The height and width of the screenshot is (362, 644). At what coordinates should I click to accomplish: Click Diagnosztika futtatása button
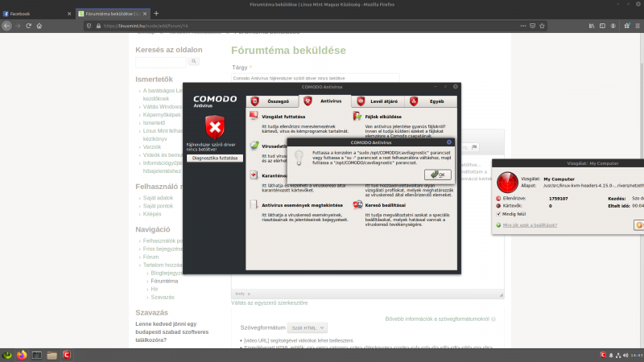point(215,158)
